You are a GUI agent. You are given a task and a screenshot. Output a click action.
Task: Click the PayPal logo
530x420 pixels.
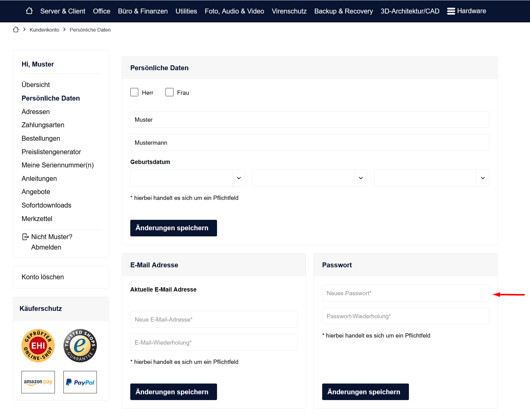click(x=80, y=382)
